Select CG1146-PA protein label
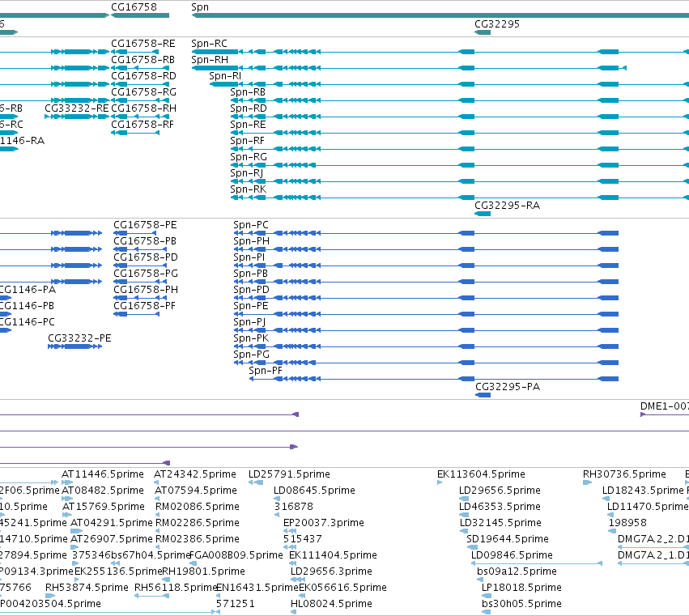Viewport: 689px width, 616px height. coord(28,290)
